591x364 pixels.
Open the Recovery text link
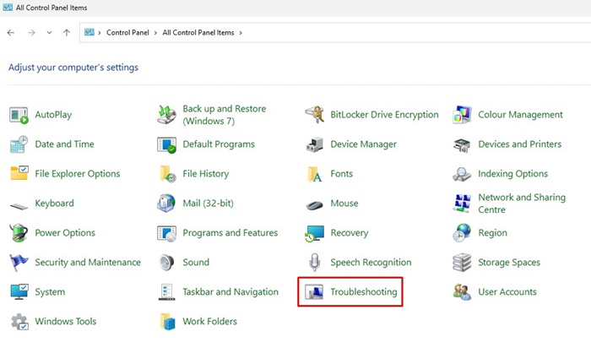(350, 233)
